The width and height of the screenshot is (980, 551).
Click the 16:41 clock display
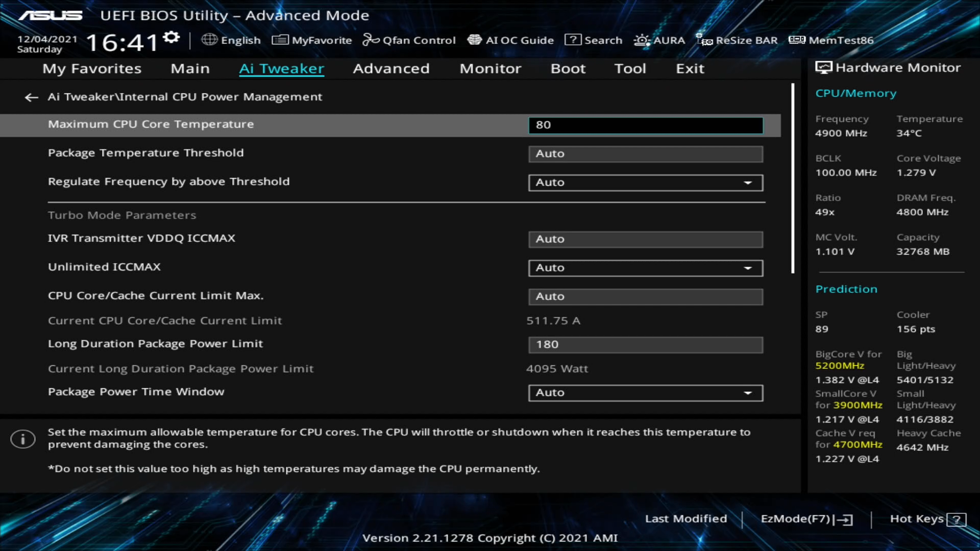[122, 42]
